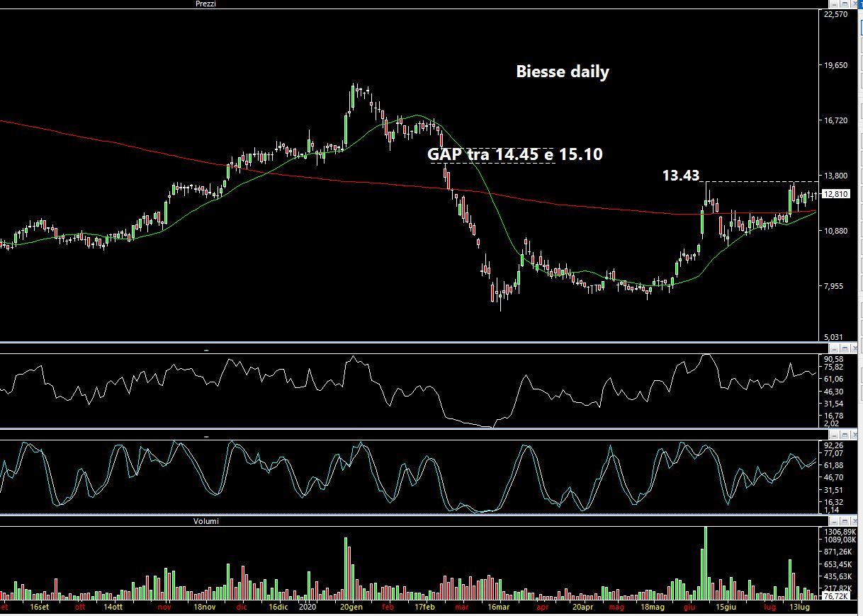The width and height of the screenshot is (863, 616).
Task: Select the 13.43 resistance label
Action: [x=681, y=175]
